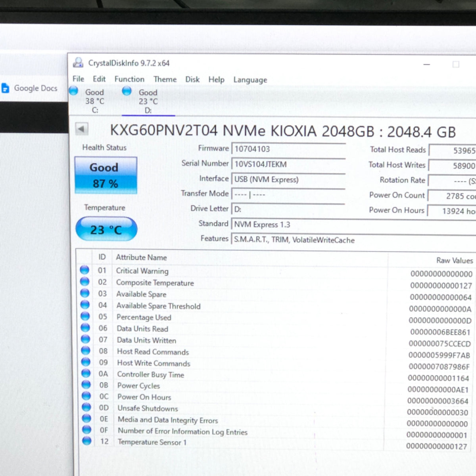
Task: Click the Standard field NVM Express 1.3
Action: (x=354, y=225)
